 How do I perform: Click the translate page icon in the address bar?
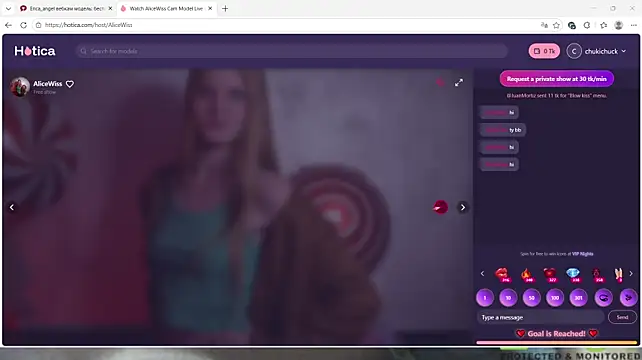(x=544, y=25)
